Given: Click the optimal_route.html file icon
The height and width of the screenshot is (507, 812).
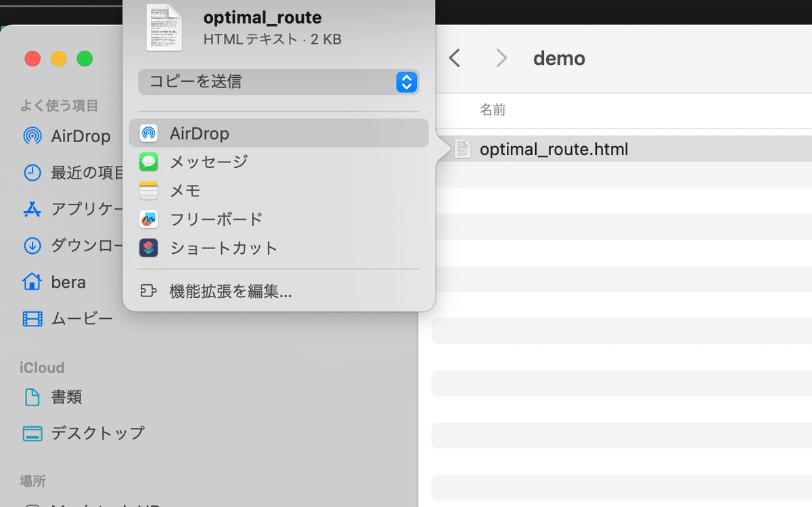Looking at the screenshot, I should [x=463, y=149].
